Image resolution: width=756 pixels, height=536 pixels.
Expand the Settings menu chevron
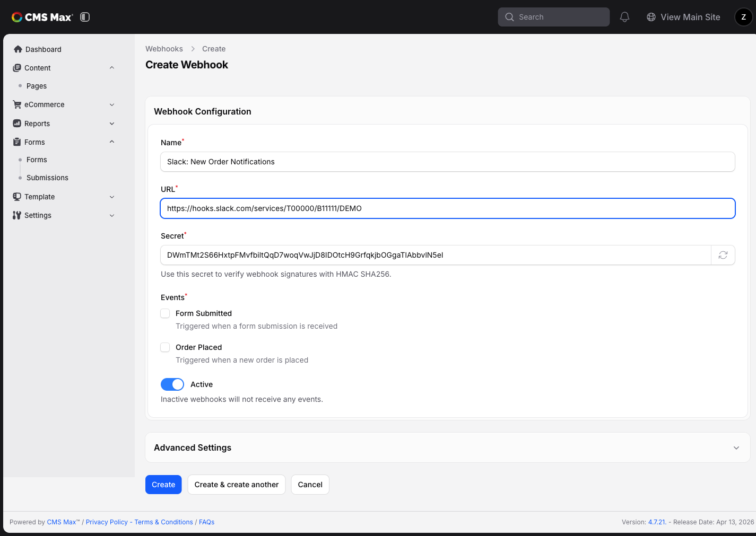point(112,215)
